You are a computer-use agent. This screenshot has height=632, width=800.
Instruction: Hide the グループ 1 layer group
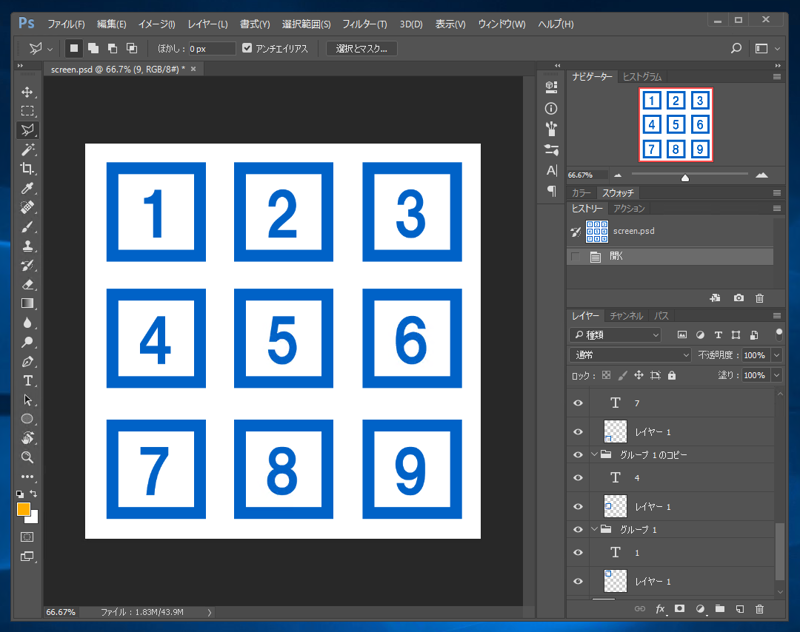(578, 529)
